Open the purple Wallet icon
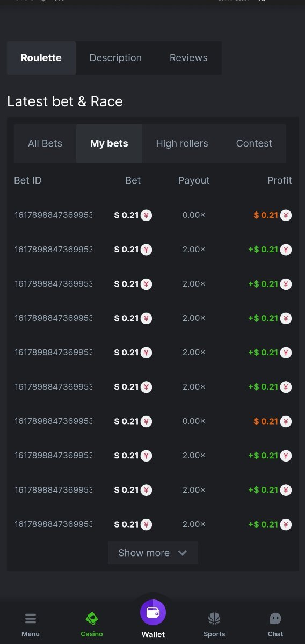305x644 pixels. (x=153, y=612)
